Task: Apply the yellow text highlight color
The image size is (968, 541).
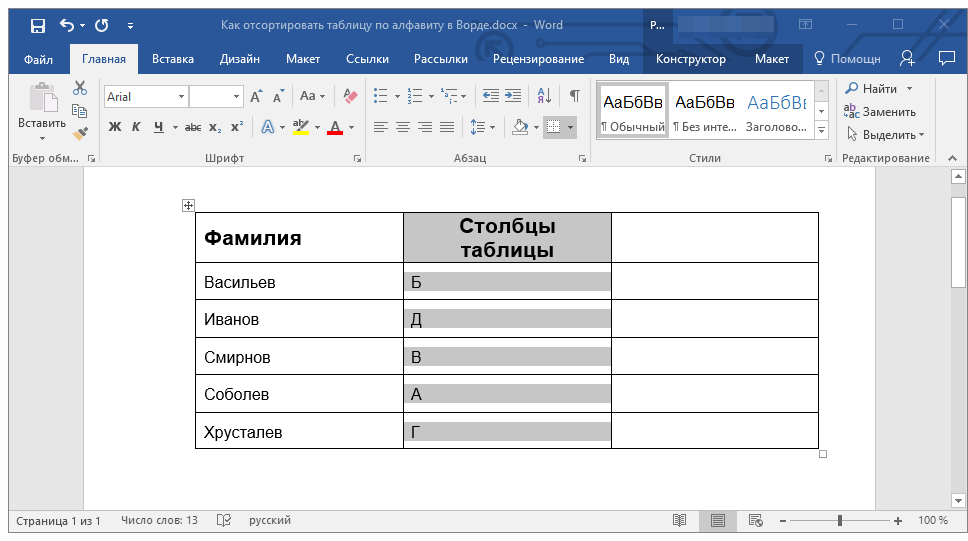Action: tap(301, 127)
